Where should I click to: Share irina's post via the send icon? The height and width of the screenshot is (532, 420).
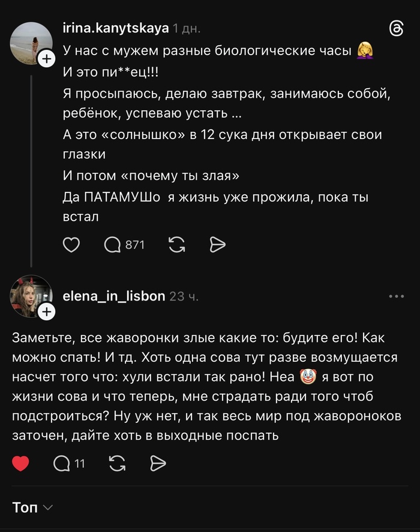tap(218, 245)
